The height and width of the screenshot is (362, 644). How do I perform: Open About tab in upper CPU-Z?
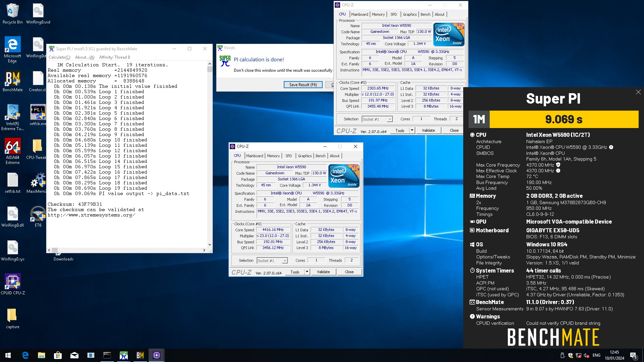439,14
